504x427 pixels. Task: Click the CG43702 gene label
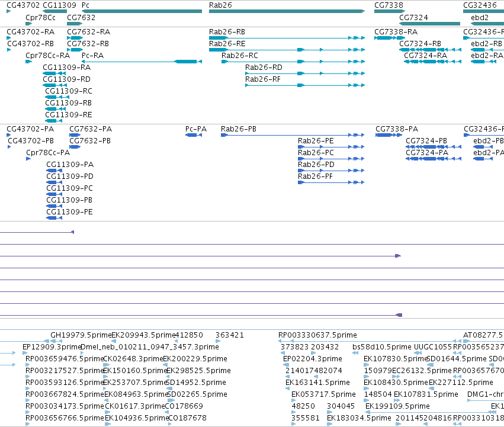[x=23, y=5]
